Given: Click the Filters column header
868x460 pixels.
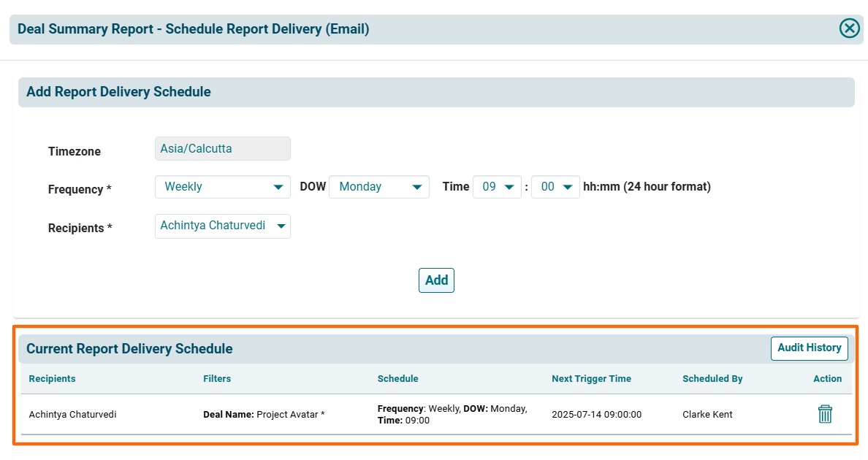Looking at the screenshot, I should click(x=217, y=379).
